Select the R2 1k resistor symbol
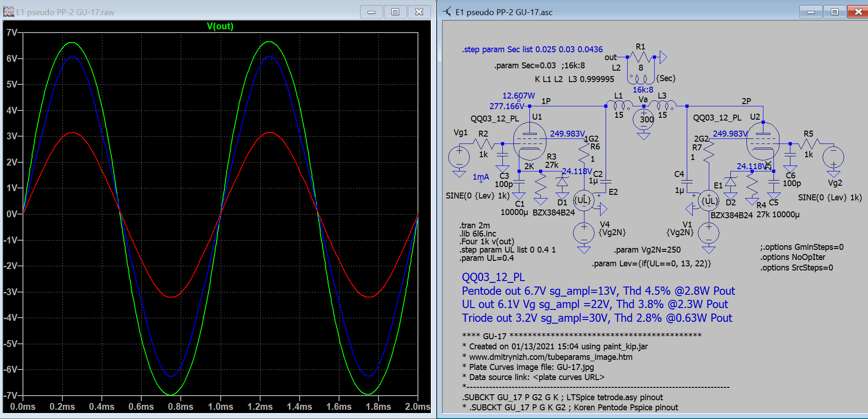868x419 pixels. pos(483,144)
